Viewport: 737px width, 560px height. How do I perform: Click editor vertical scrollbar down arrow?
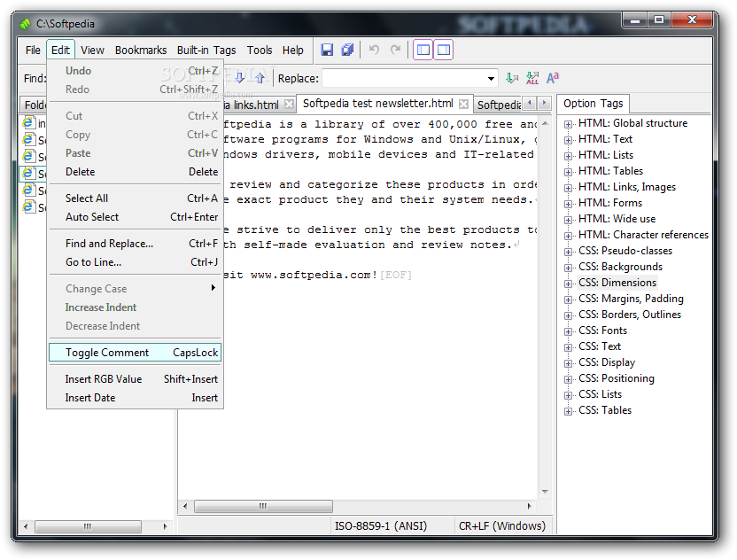[x=545, y=492]
